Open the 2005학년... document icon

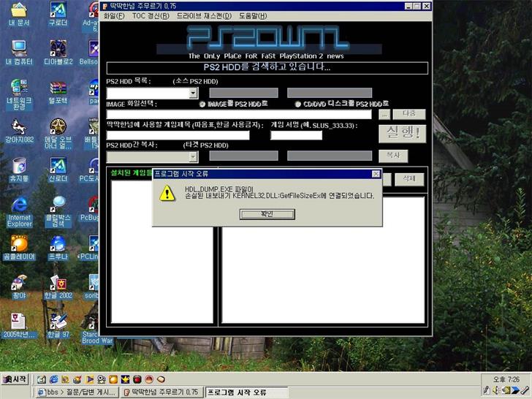19,326
